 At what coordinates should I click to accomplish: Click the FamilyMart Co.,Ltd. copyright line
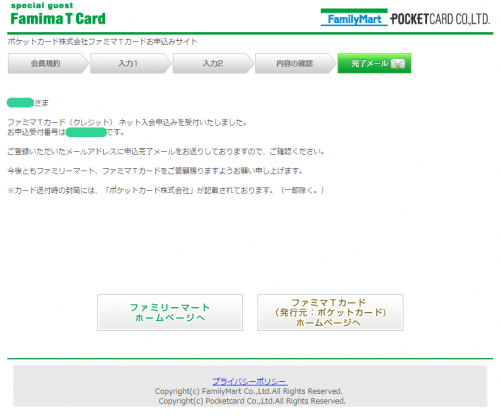249,391
